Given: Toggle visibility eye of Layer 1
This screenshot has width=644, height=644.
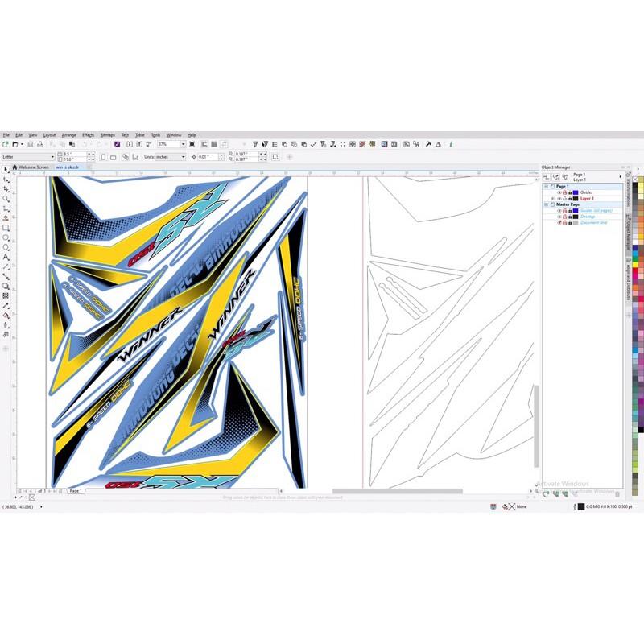Looking at the screenshot, I should pyautogui.click(x=559, y=199).
